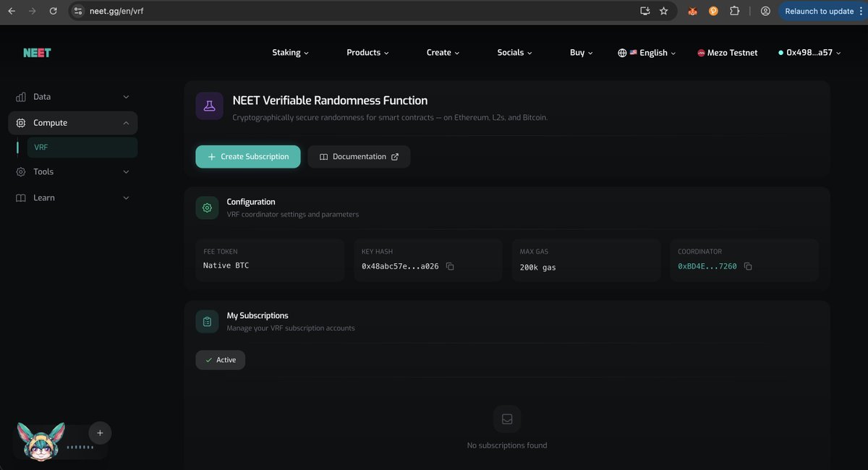Open the bunny mascot avatar
Screen dimensions: 868x470
41,440
